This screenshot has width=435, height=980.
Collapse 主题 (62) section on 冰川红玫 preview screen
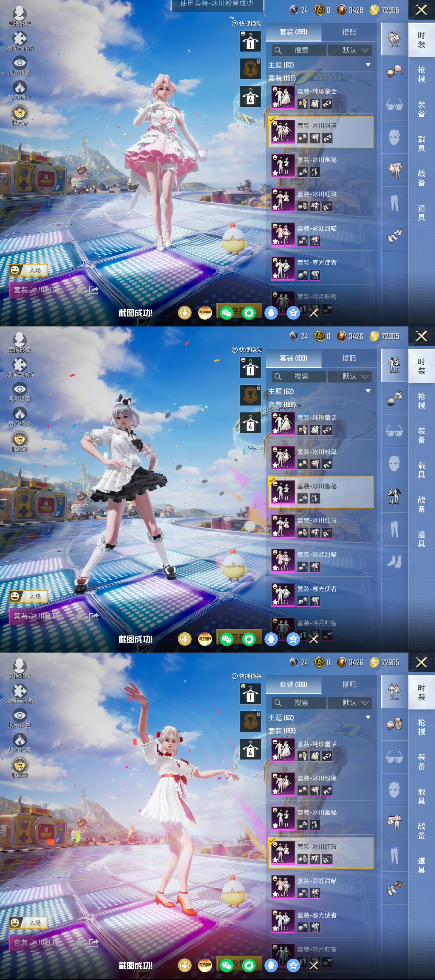pyautogui.click(x=368, y=717)
